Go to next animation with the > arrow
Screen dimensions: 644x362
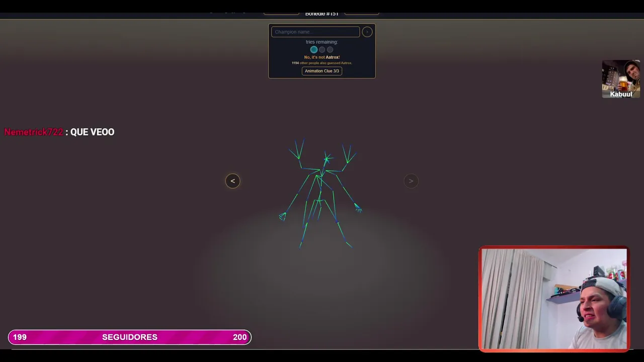click(x=411, y=181)
